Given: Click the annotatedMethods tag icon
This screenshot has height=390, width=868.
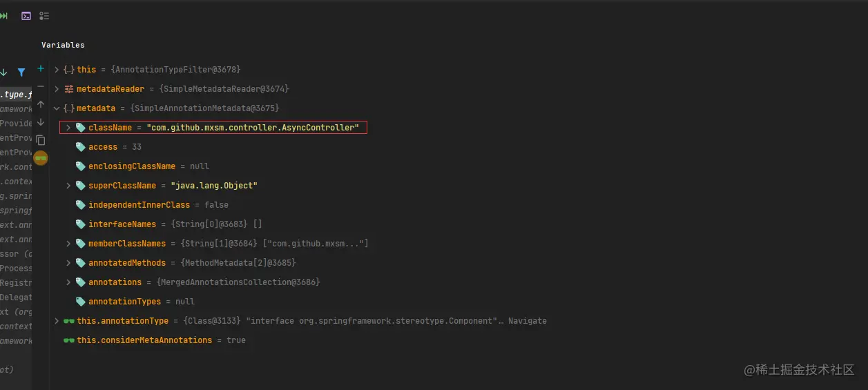Looking at the screenshot, I should [81, 263].
